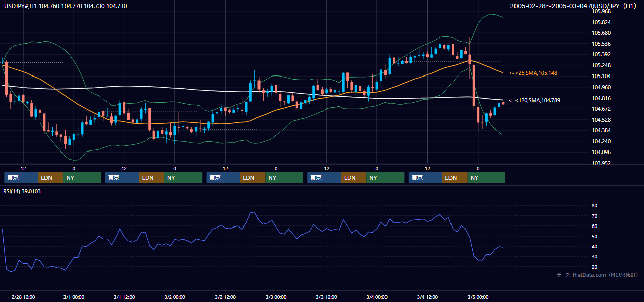Select the 3/5 00:00 time axis label
Screen dimensions: 644x302
point(478,297)
